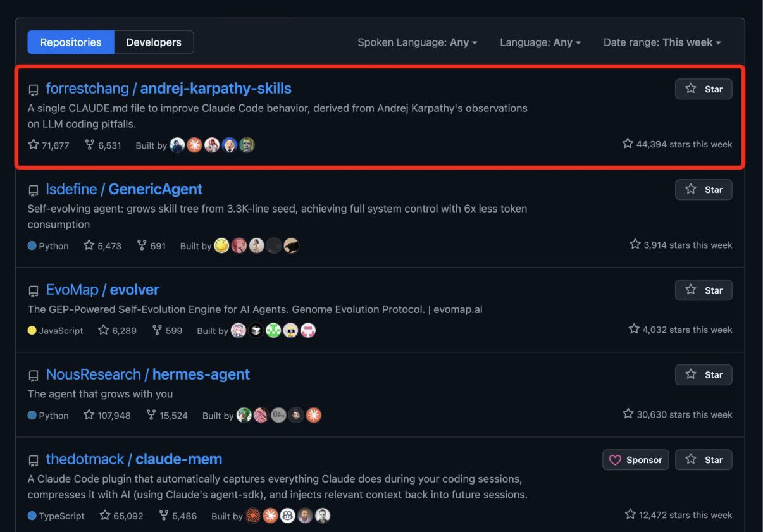
Task: Open GenericAgent repository name link
Action: pyautogui.click(x=156, y=189)
